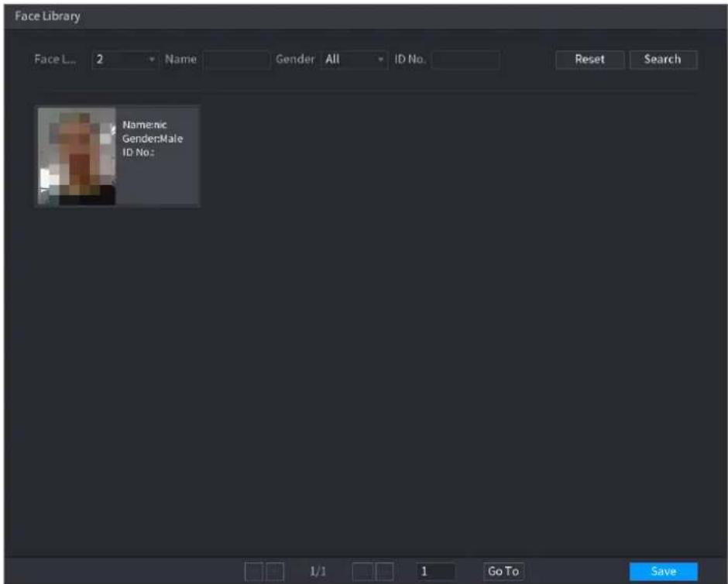Image resolution: width=728 pixels, height=584 pixels.
Task: Expand the Gender filter dropdown
Action: pos(354,60)
